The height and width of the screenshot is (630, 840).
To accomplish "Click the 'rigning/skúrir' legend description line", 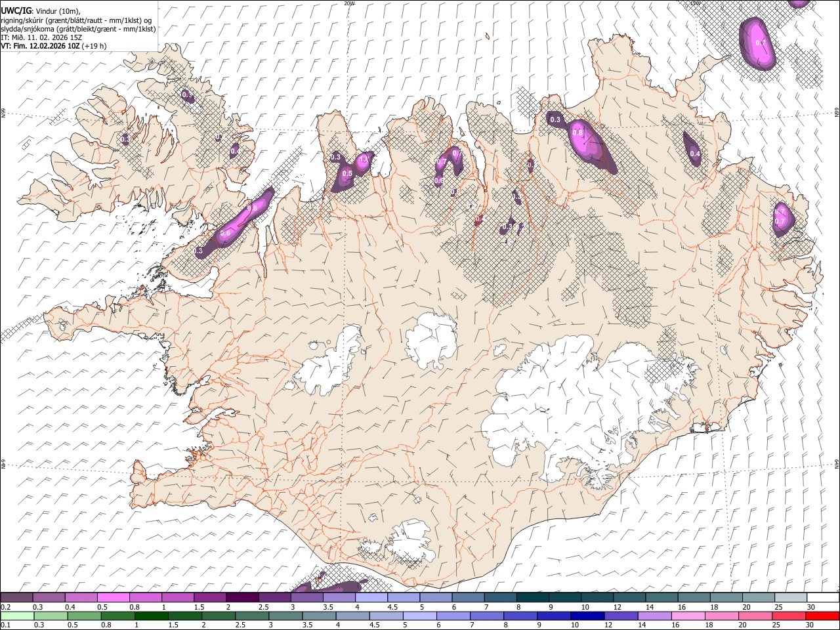I will pos(77,20).
